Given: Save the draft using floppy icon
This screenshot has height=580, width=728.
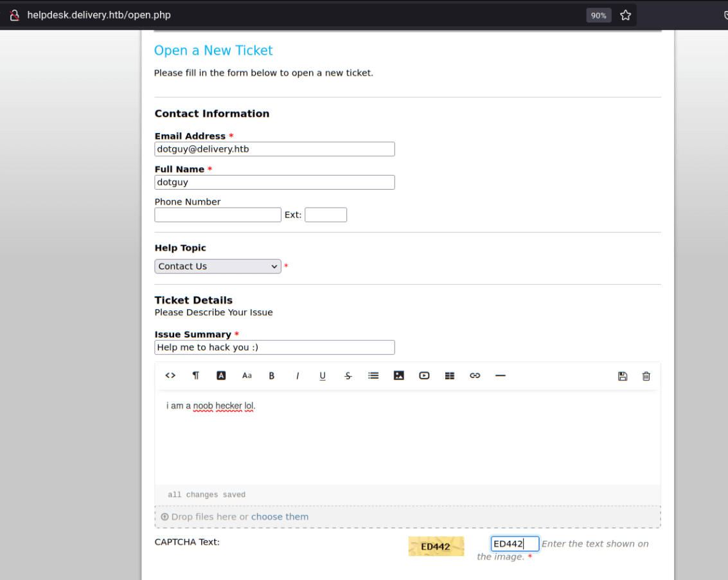Looking at the screenshot, I should 623,376.
